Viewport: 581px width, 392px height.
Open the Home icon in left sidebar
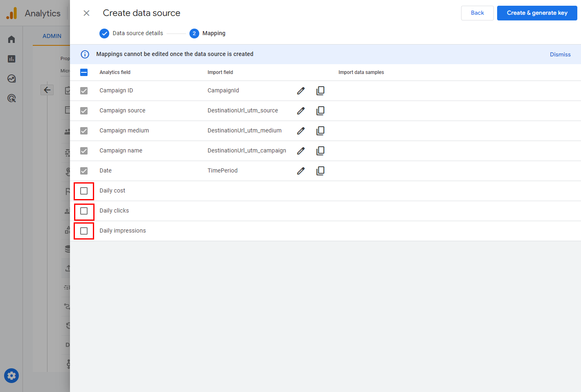tap(11, 39)
